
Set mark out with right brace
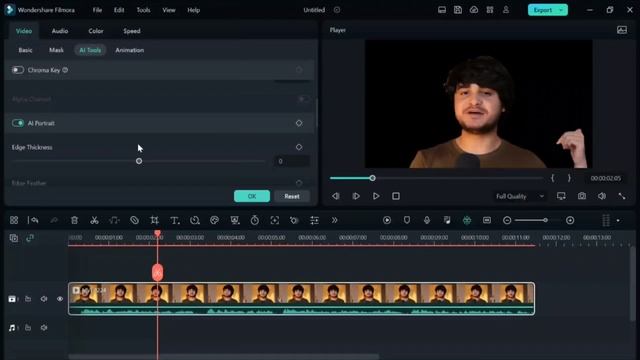[569, 178]
